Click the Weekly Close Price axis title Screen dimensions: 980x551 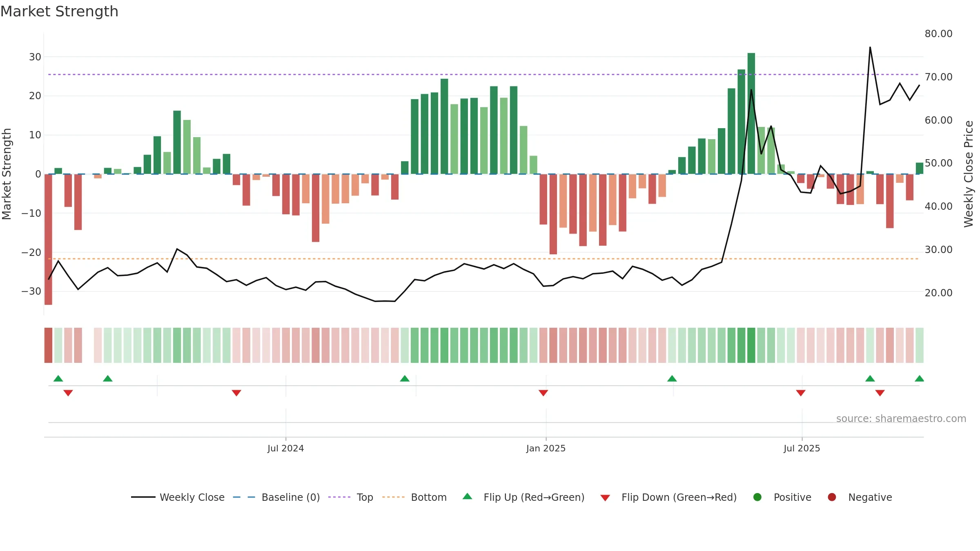(x=969, y=174)
